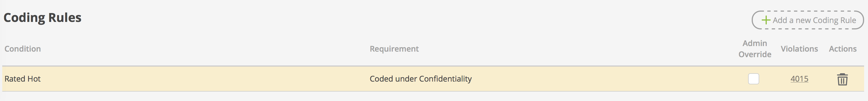Image resolution: width=868 pixels, height=101 pixels.
Task: Click the Actions column header
Action: 842,49
